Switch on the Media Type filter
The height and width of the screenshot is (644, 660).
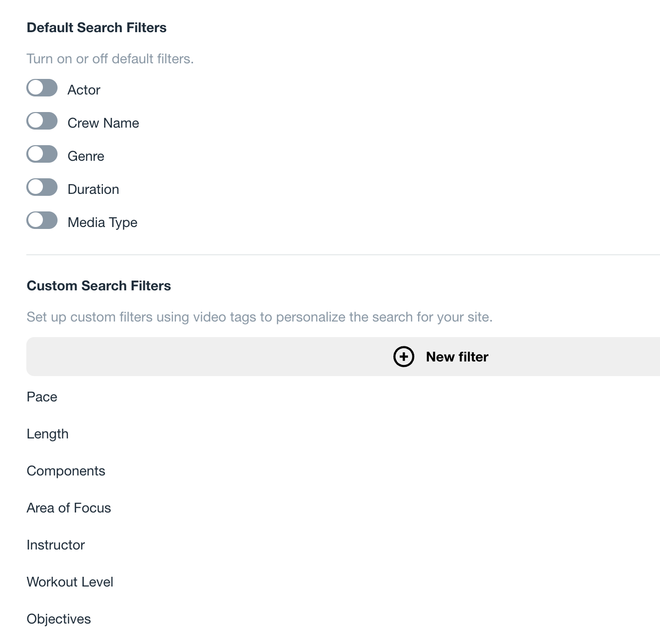tap(42, 220)
